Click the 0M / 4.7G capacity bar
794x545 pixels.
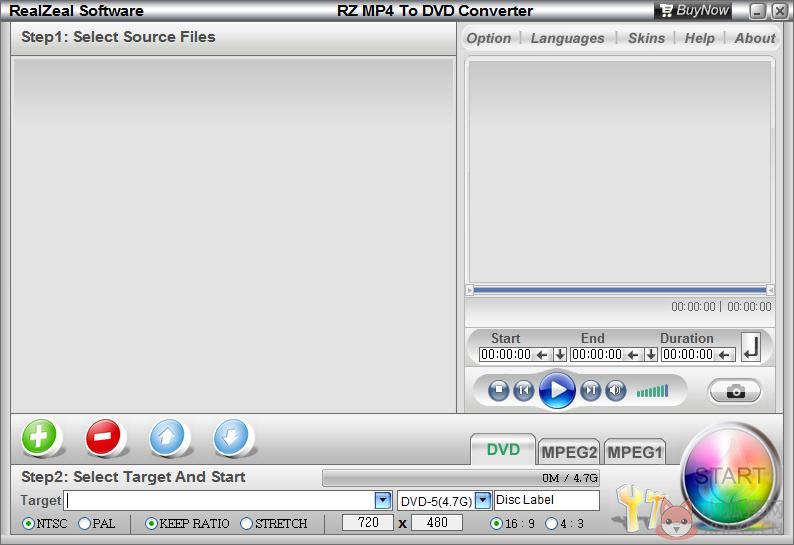pyautogui.click(x=461, y=478)
